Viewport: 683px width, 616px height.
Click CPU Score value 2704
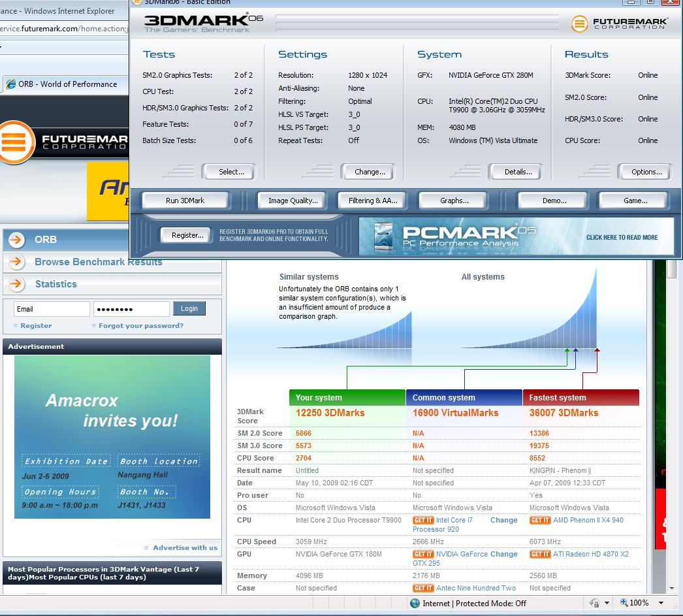coord(303,458)
